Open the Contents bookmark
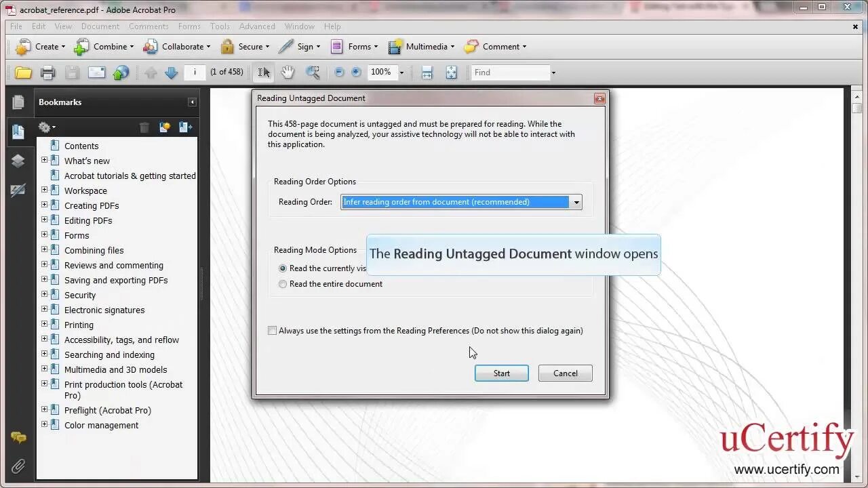 (81, 146)
